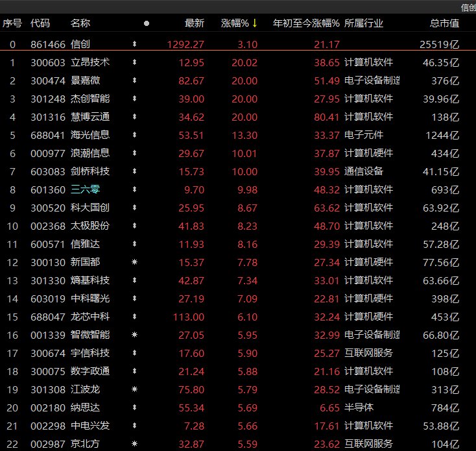Click the marker icon beside 纳思达
476x451 pixels.
(134, 408)
